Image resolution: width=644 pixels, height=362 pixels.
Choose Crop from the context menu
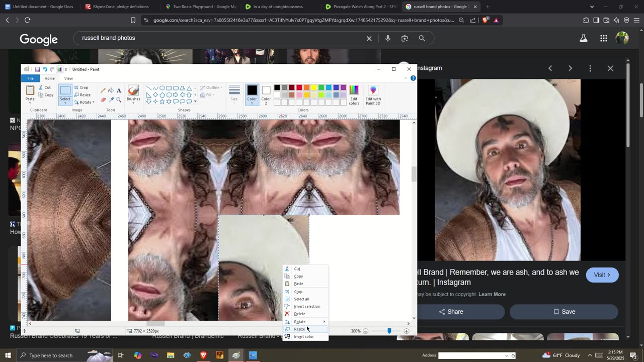[305, 292]
